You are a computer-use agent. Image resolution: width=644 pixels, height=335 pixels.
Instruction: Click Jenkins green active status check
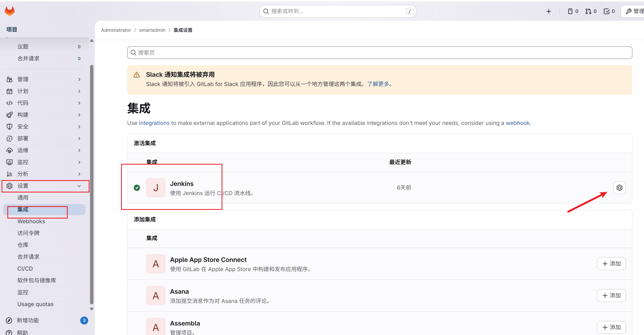click(137, 188)
